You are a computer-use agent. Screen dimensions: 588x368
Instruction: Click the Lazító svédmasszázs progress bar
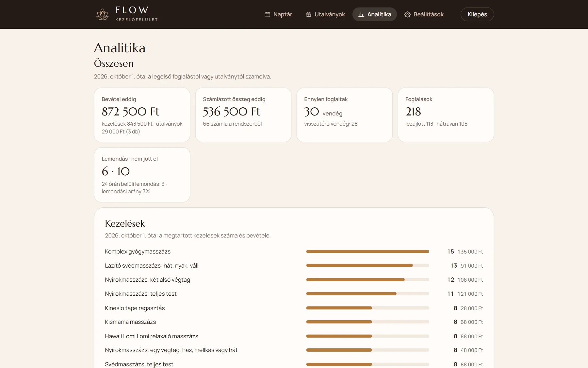pos(367,266)
